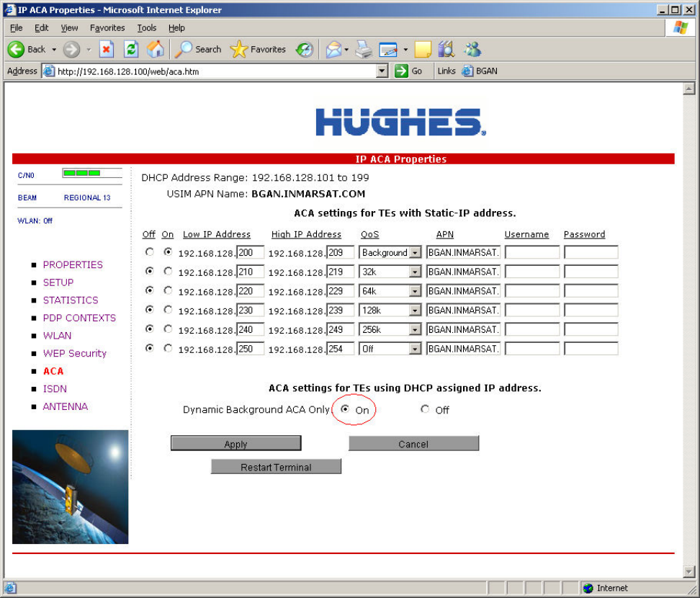Click the Cancel button
Viewport: 700px width, 598px height.
(x=413, y=443)
